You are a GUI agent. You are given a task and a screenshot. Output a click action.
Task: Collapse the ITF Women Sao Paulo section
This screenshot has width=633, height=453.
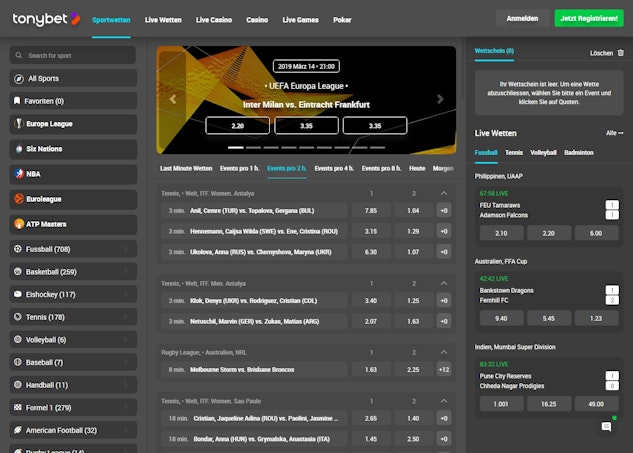444,401
